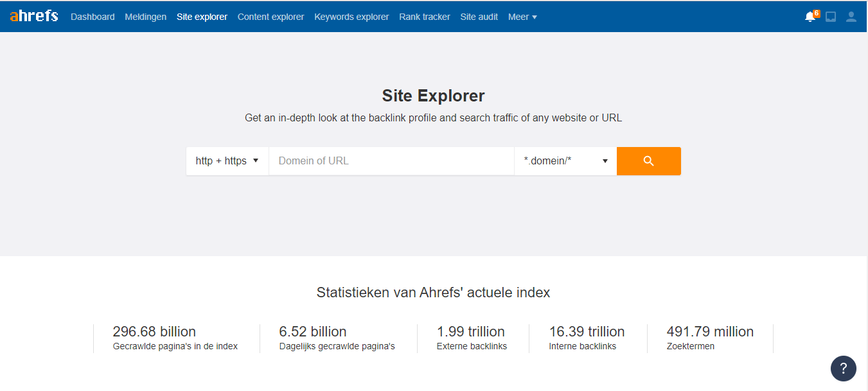Click the inbox icon in header
868x391 pixels.
coord(831,17)
